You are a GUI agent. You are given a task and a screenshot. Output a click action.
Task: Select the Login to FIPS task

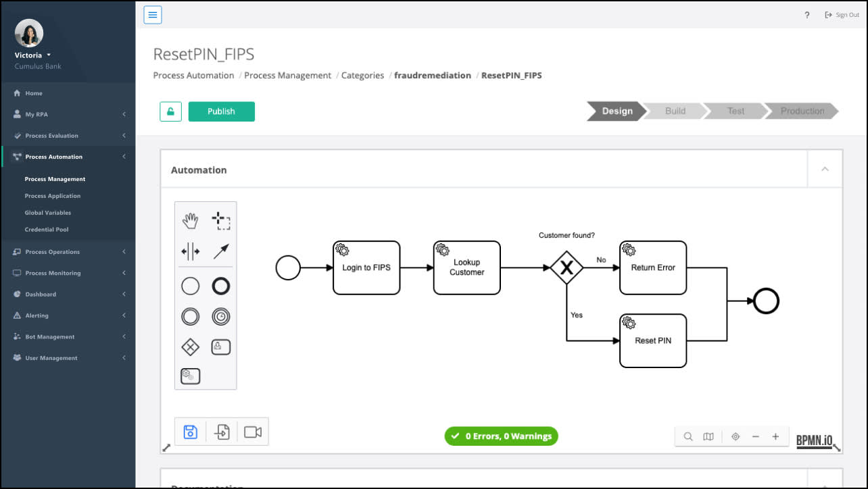366,267
